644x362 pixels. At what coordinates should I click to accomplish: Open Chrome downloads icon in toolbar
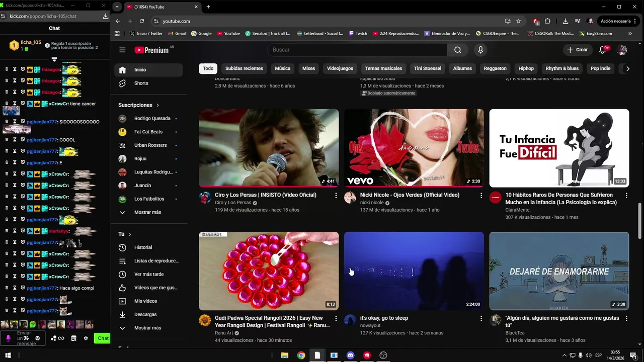566,21
